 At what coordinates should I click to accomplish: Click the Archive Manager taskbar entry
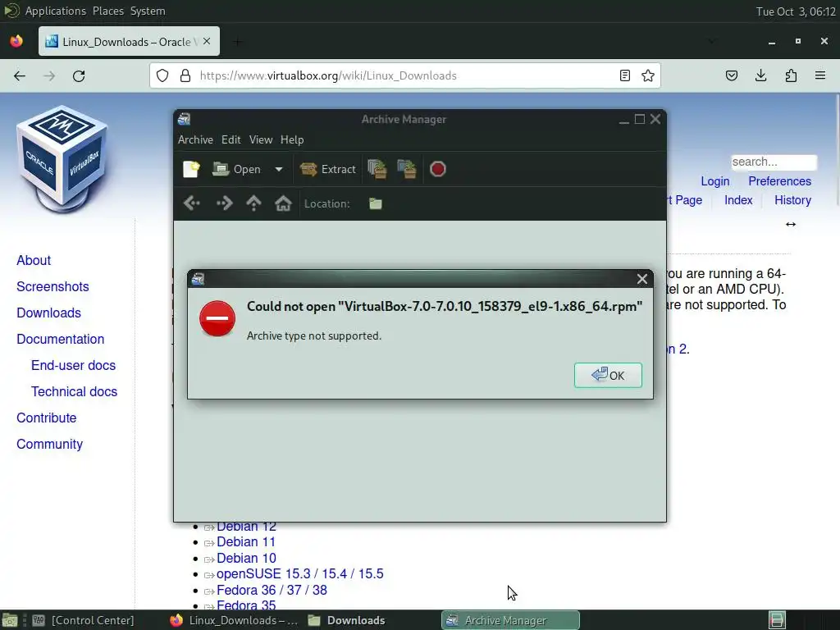(x=510, y=620)
